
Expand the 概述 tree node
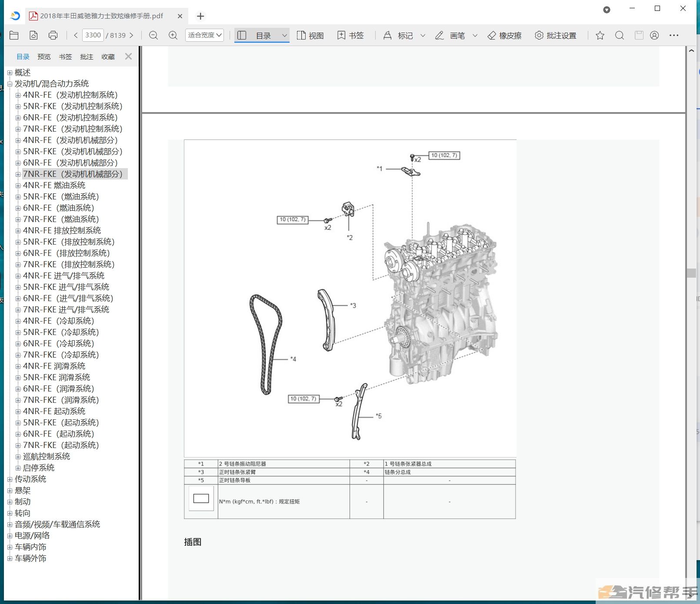[10, 73]
